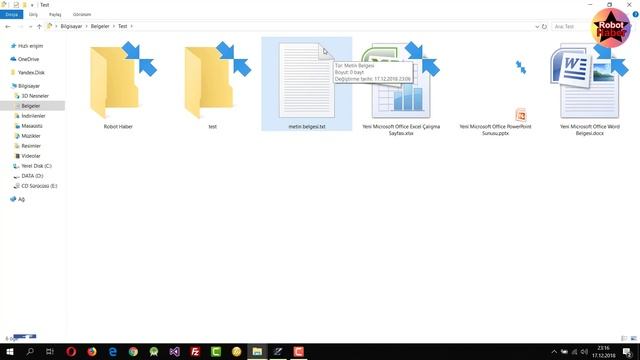This screenshot has width=640, height=360.
Task: Open the notification center icon
Action: pyautogui.click(x=627, y=352)
